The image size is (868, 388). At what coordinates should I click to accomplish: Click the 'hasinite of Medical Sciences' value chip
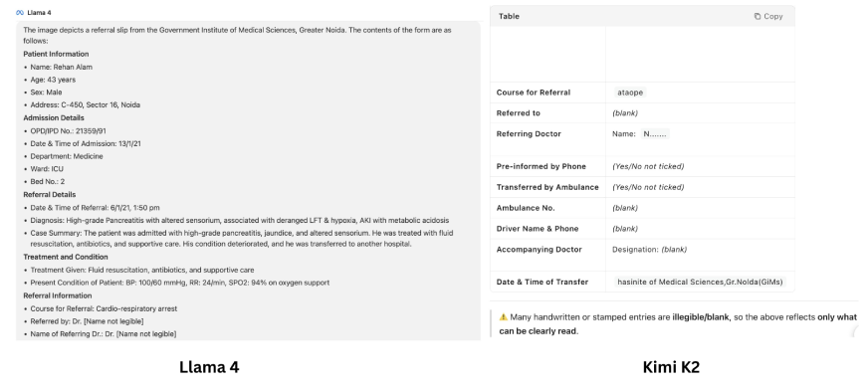(x=700, y=282)
